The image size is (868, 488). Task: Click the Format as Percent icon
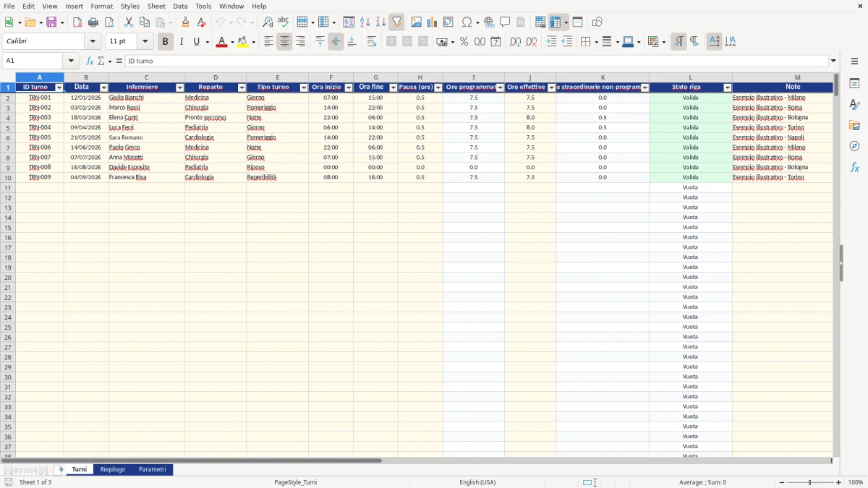click(x=464, y=42)
